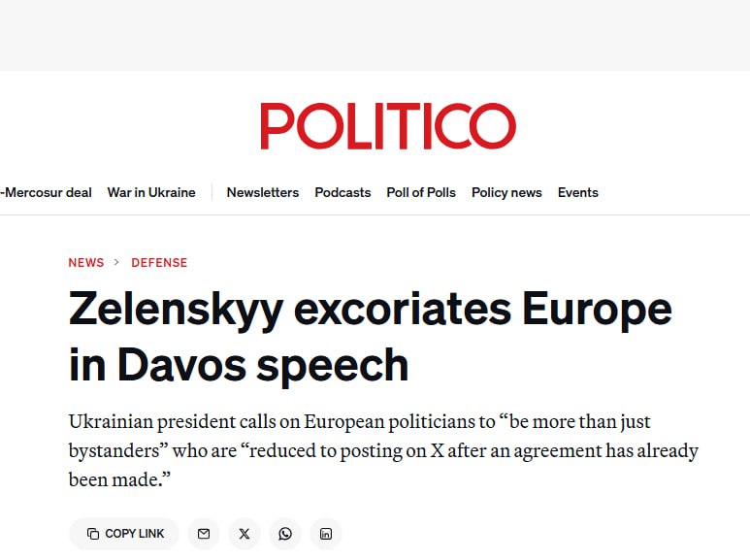Open the Poll of Polls section
Viewport: 750px width, 560px height.
click(x=421, y=192)
